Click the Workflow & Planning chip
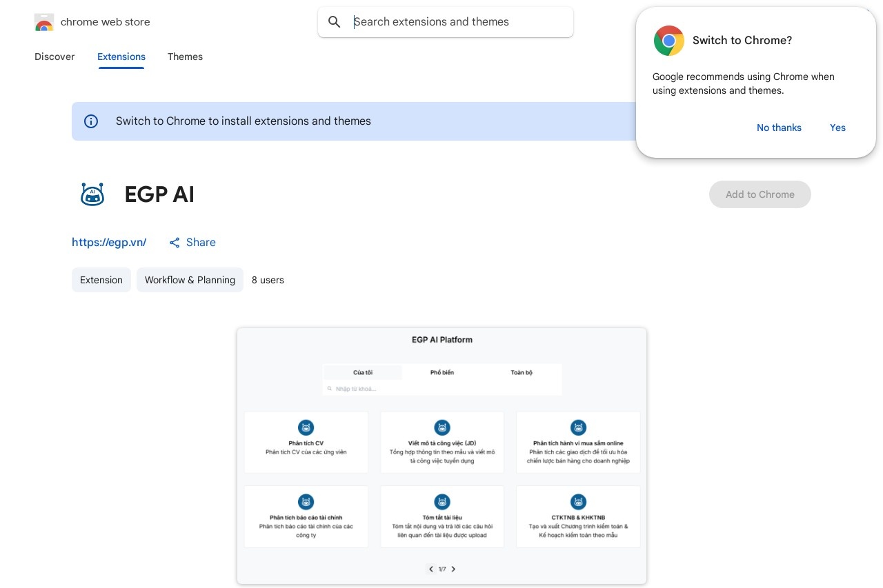The height and width of the screenshot is (588, 883). tap(190, 280)
